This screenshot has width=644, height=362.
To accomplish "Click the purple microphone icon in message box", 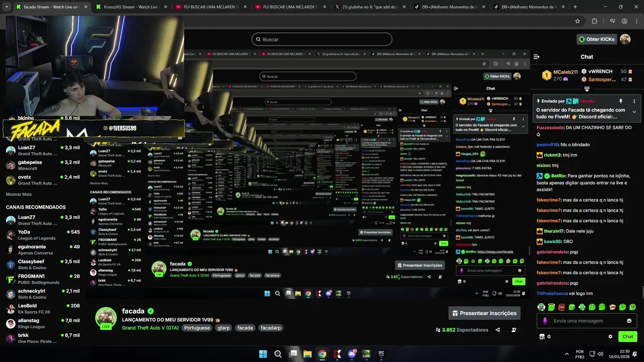I will click(x=545, y=321).
